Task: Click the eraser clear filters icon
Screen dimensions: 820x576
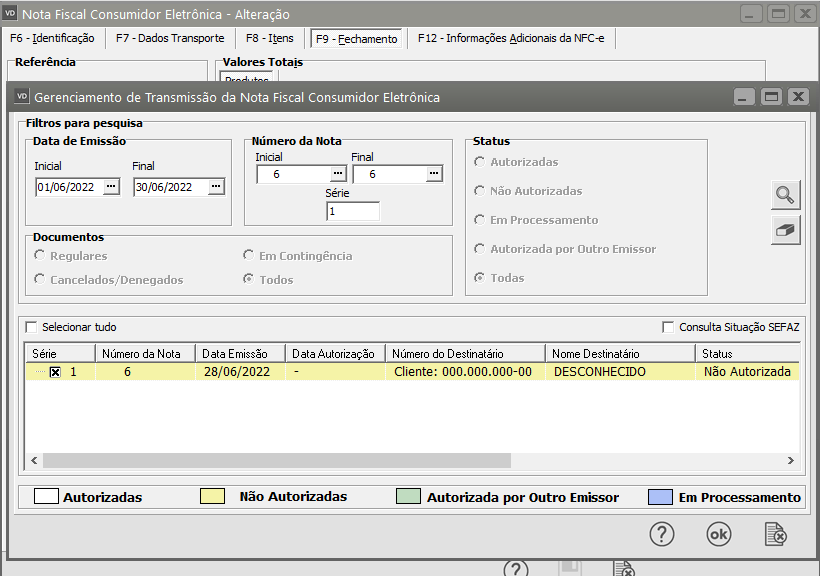Action: (x=786, y=230)
